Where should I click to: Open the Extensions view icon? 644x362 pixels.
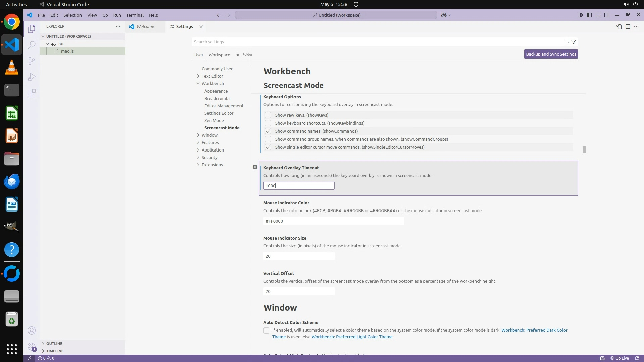point(32,93)
